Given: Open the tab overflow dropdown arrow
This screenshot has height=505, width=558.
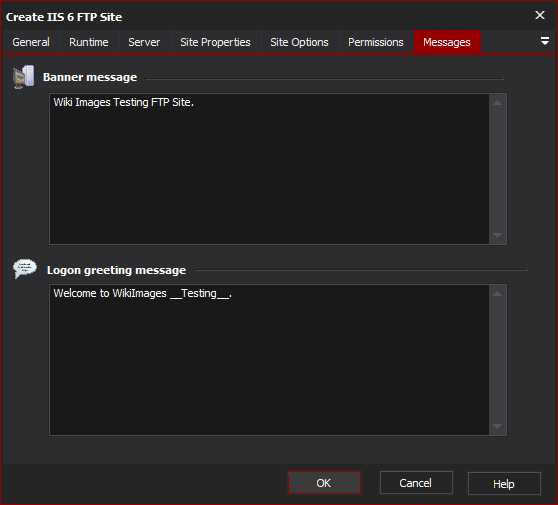Looking at the screenshot, I should tap(544, 41).
